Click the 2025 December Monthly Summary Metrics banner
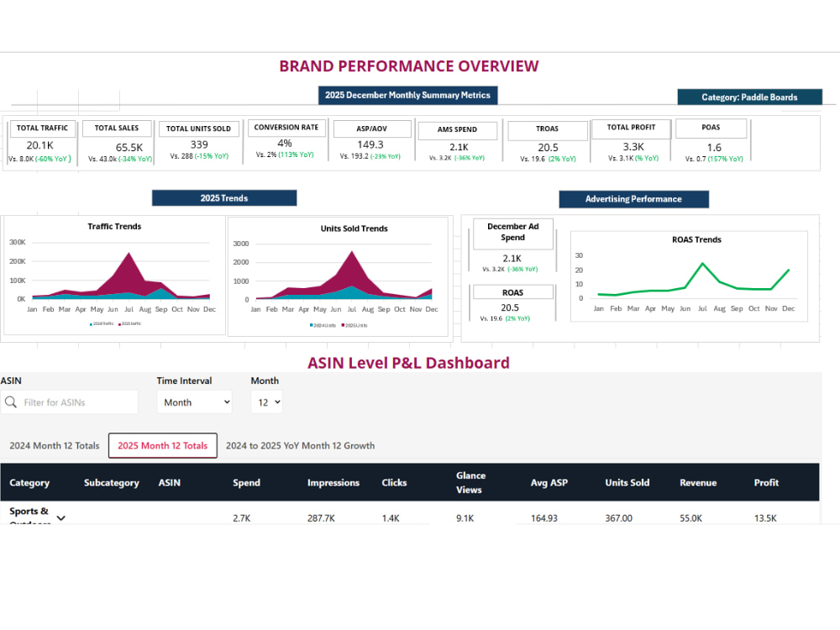Image resolution: width=840 pixels, height=630 pixels. [407, 95]
